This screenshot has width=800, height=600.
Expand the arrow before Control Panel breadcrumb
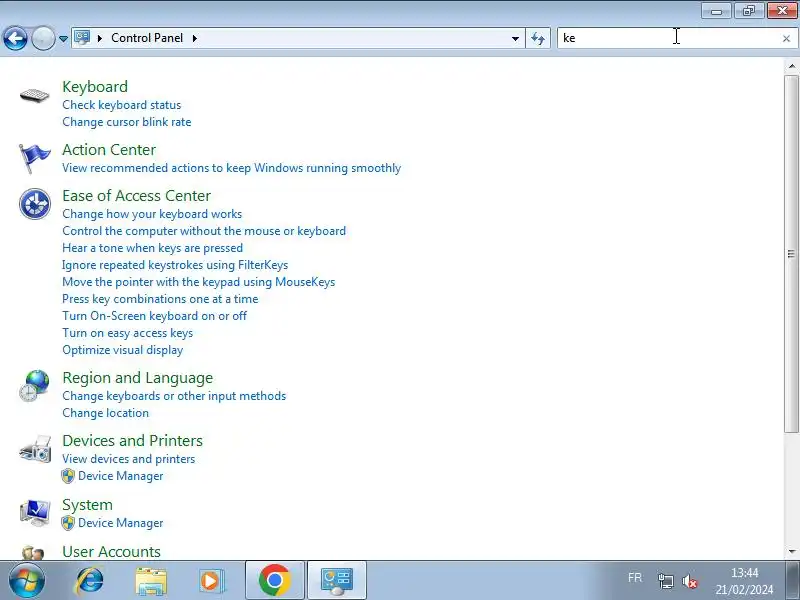click(100, 38)
